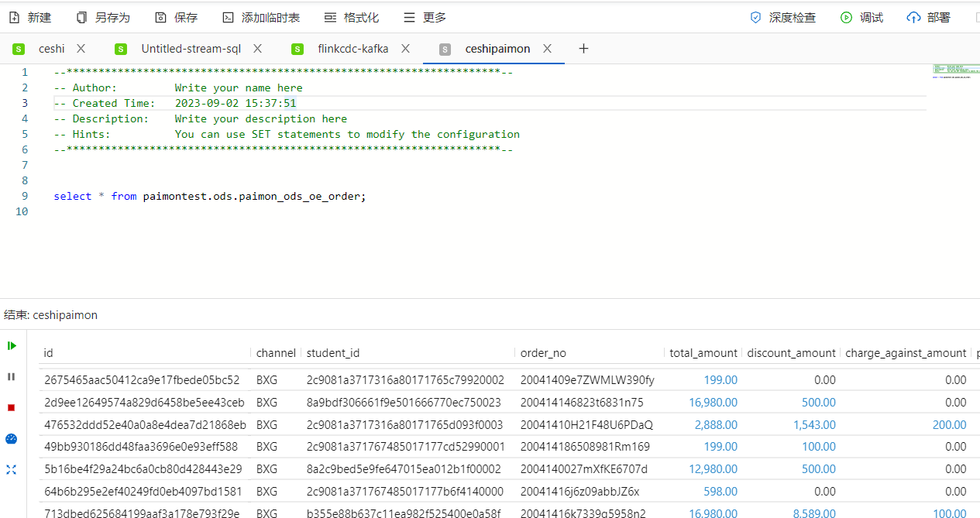Click the 200.00 charge against amount value
Viewport: 980px width, 518px height.
(950, 424)
